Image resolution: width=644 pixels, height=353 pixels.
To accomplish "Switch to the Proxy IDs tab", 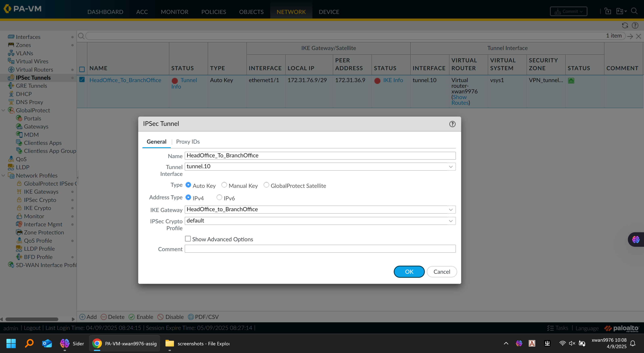I will [188, 142].
